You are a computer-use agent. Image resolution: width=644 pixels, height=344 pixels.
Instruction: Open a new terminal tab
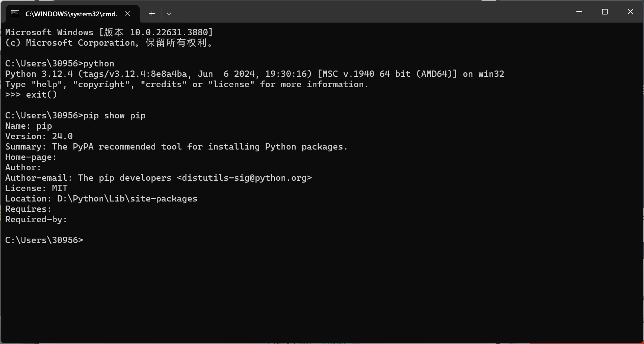click(x=152, y=14)
